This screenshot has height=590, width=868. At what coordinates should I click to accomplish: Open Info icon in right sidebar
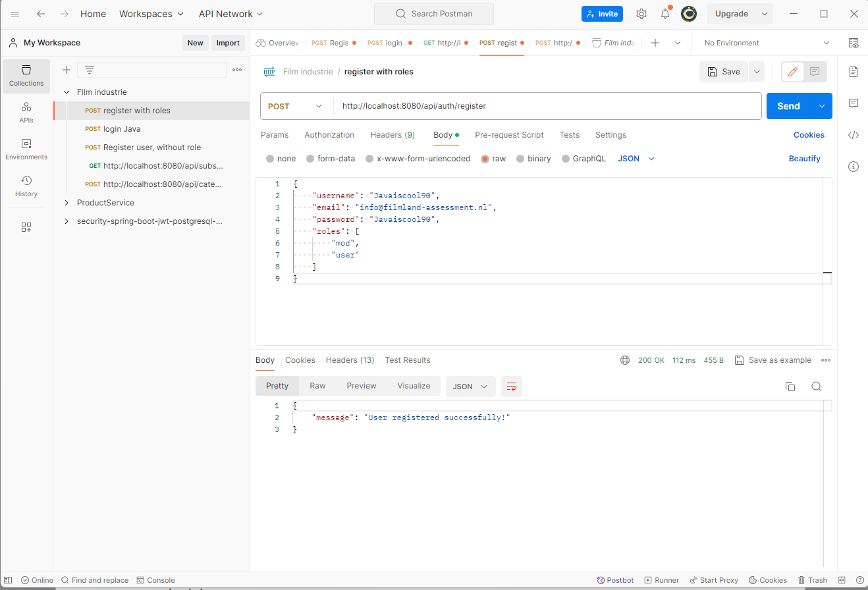click(854, 167)
